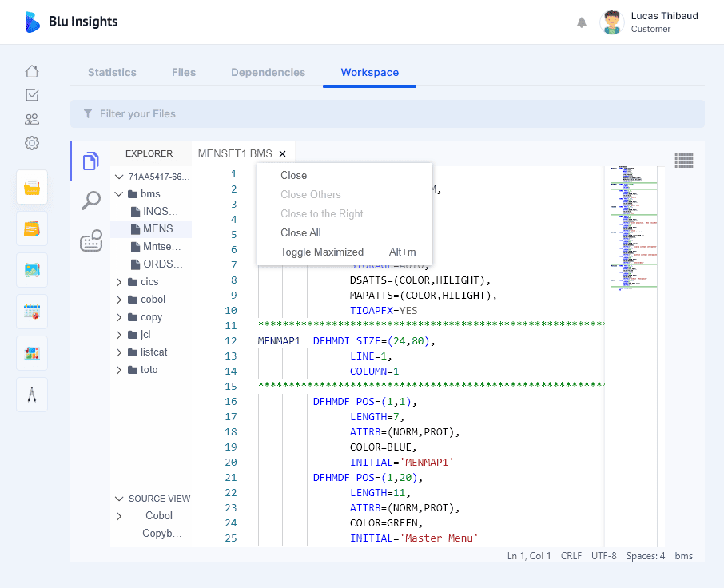Open the notifications bell
The width and height of the screenshot is (724, 588).
click(581, 22)
